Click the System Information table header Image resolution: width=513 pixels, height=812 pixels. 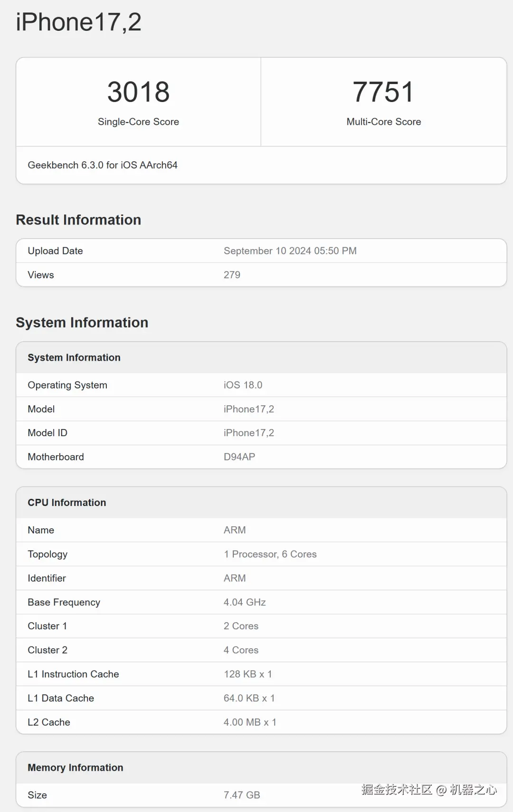point(74,357)
